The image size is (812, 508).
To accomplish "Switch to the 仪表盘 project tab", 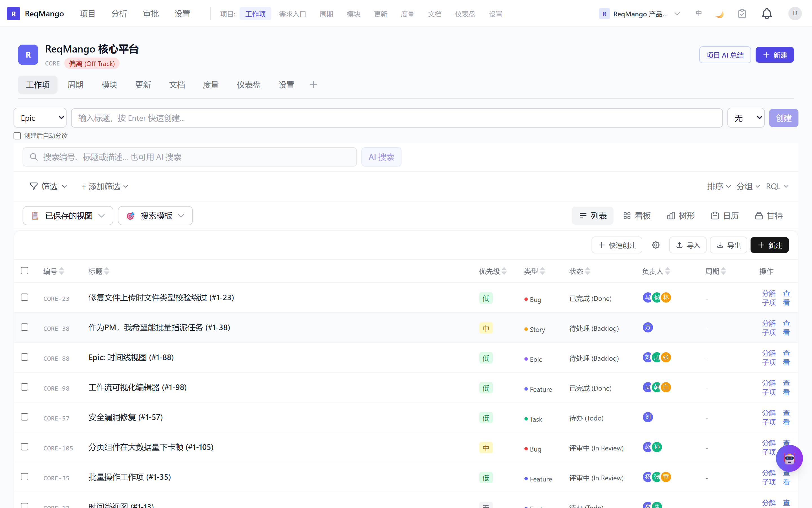I will pyautogui.click(x=248, y=85).
